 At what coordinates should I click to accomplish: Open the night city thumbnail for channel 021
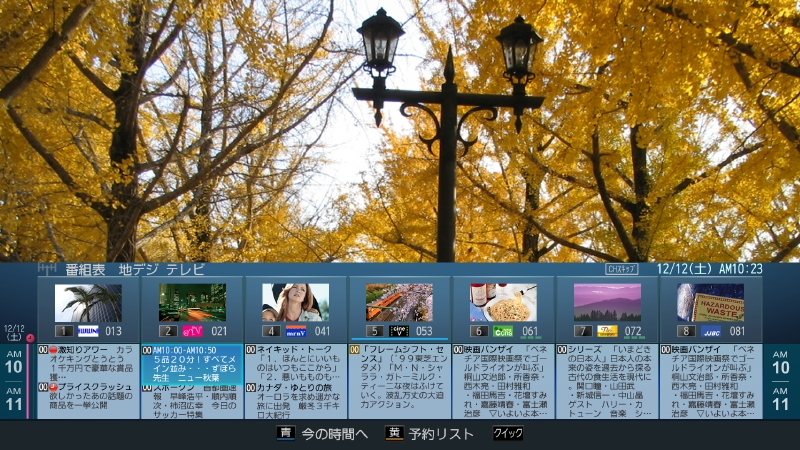[192, 303]
